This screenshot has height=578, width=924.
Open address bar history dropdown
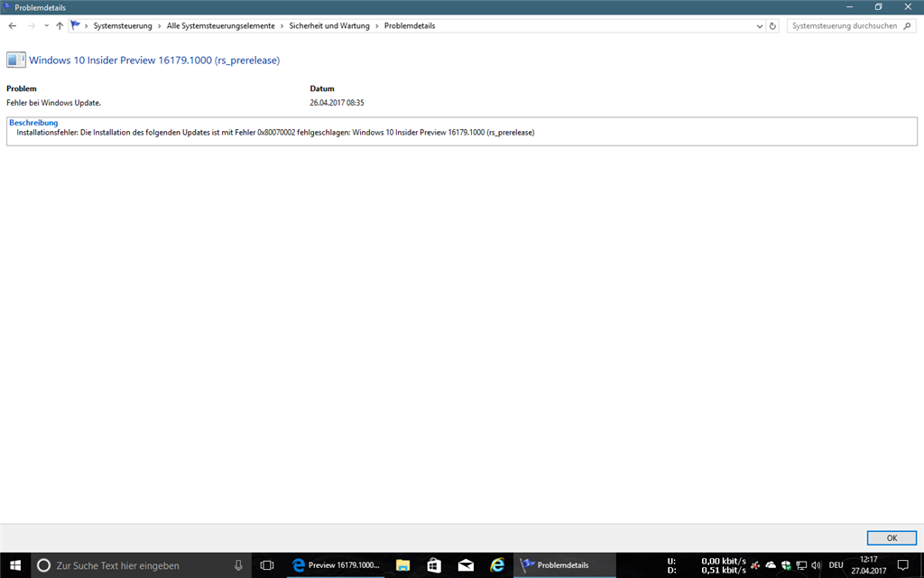click(x=759, y=26)
